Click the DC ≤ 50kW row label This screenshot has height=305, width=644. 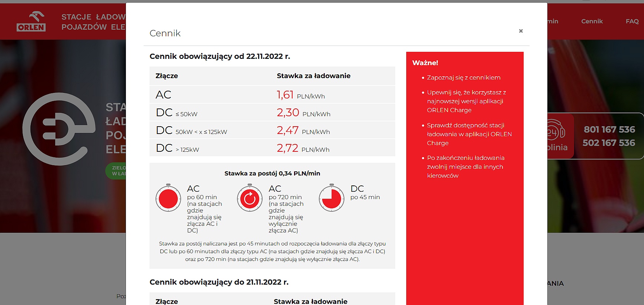(177, 113)
